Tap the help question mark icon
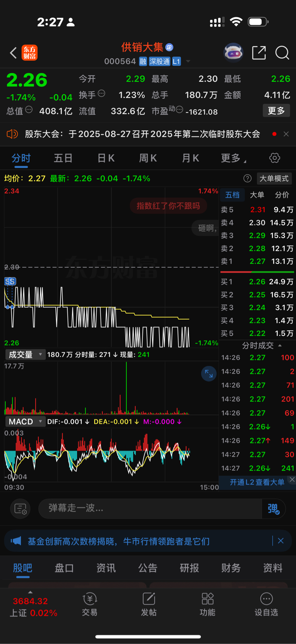296x644 pixels. [247, 178]
